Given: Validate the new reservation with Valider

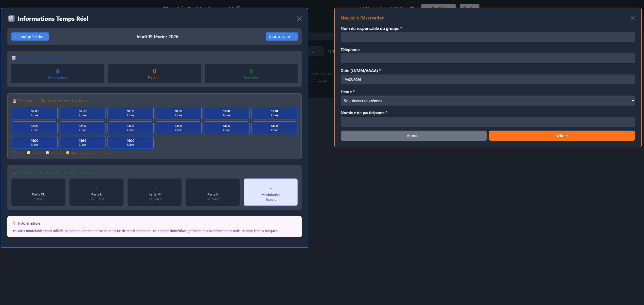Looking at the screenshot, I should (x=562, y=136).
